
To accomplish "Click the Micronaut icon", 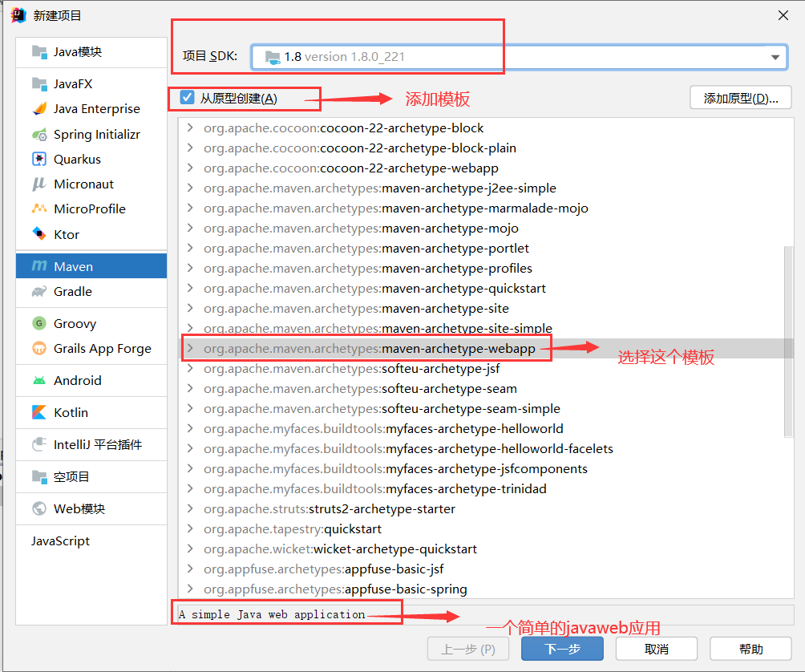I will (39, 184).
